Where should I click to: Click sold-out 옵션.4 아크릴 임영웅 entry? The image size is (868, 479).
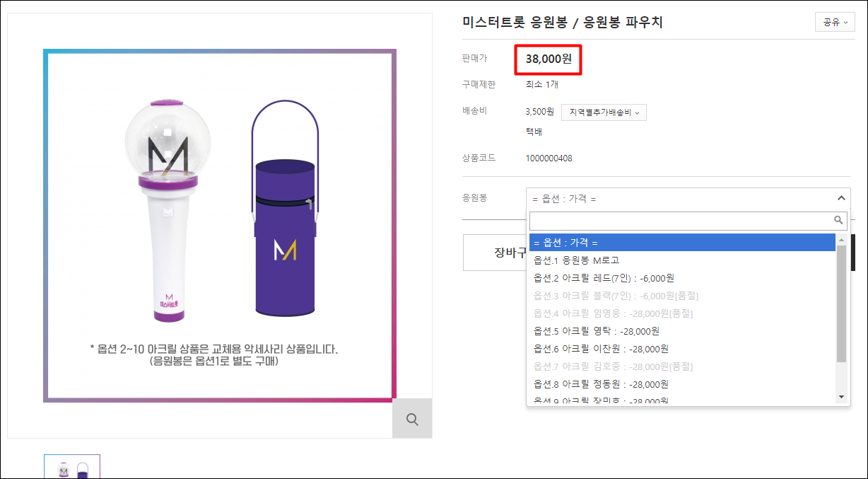[682, 313]
